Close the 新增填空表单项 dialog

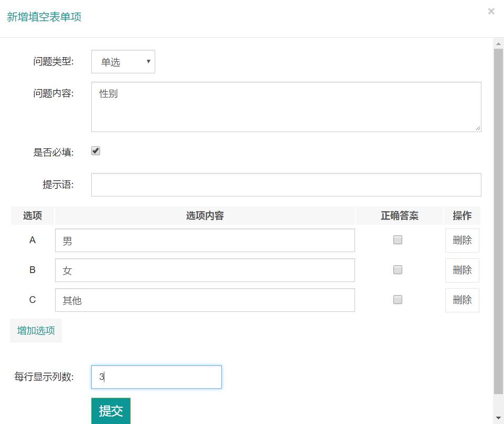[491, 11]
